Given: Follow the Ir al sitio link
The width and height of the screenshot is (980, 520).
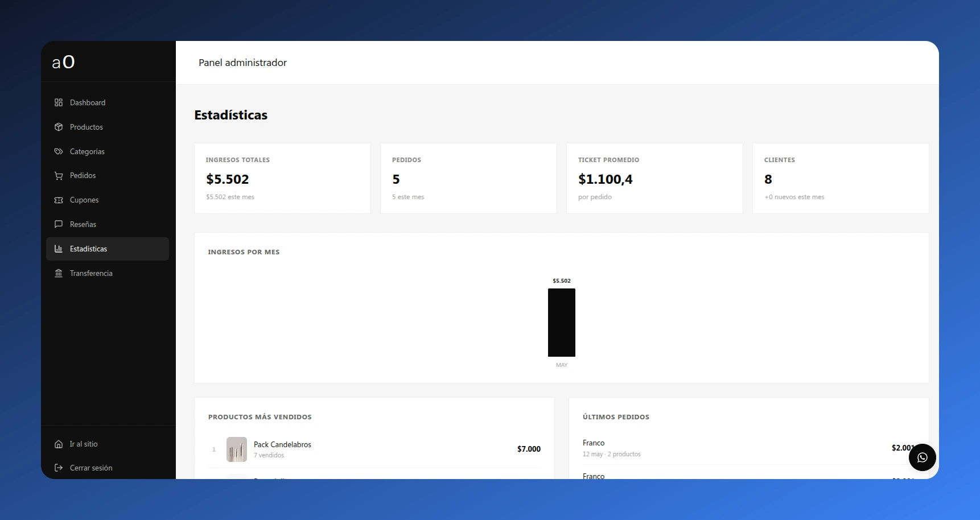Looking at the screenshot, I should coord(84,444).
